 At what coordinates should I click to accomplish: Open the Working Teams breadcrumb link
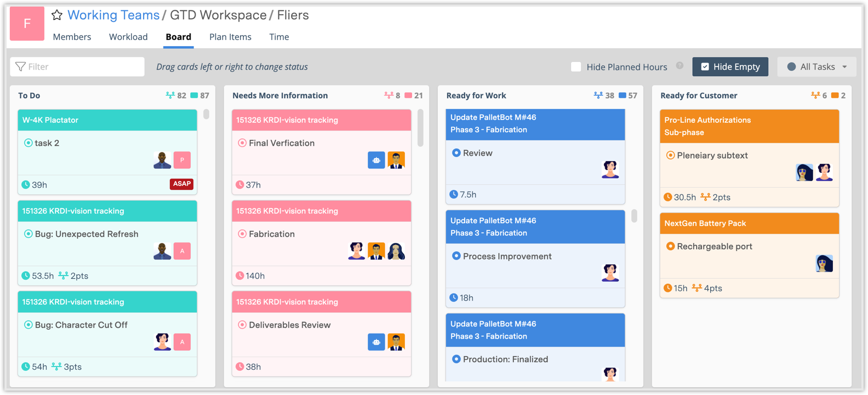(x=113, y=15)
